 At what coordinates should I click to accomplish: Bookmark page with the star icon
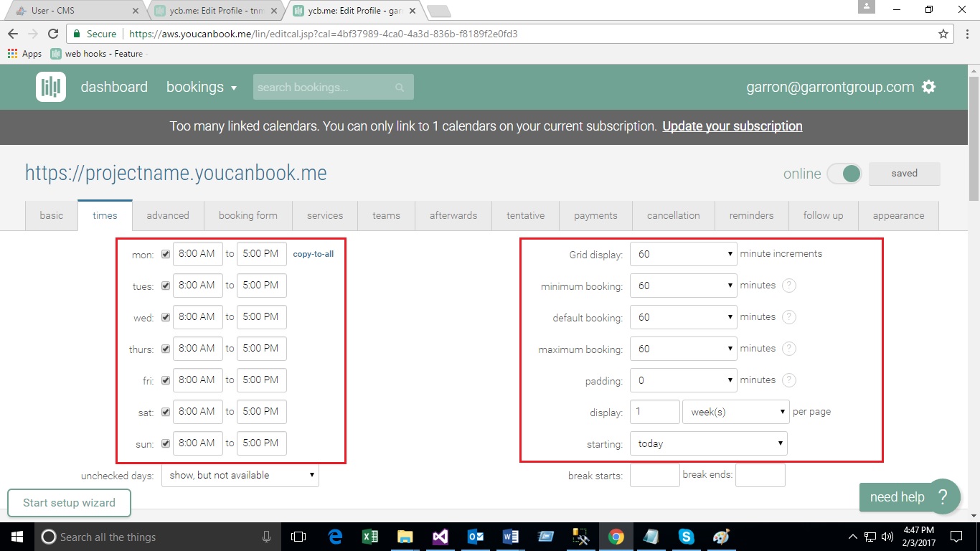(943, 34)
